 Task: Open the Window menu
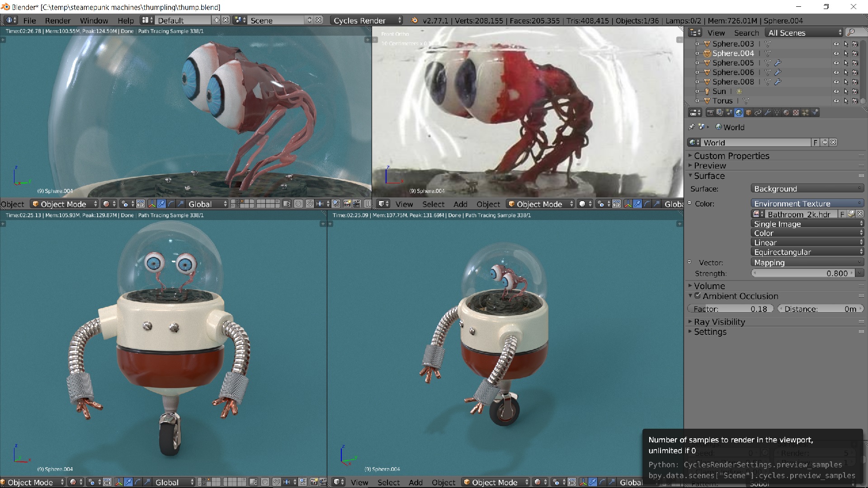(94, 20)
